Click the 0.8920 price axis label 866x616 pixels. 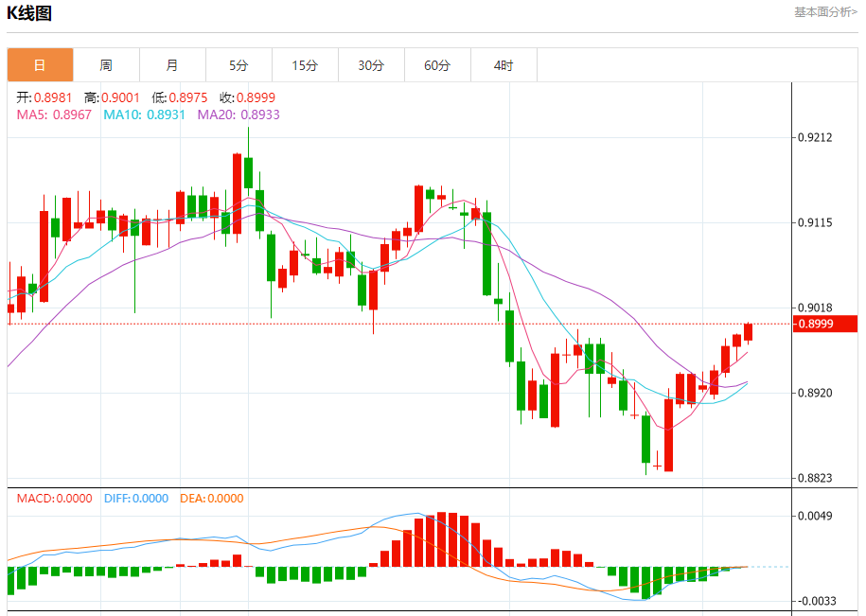815,393
